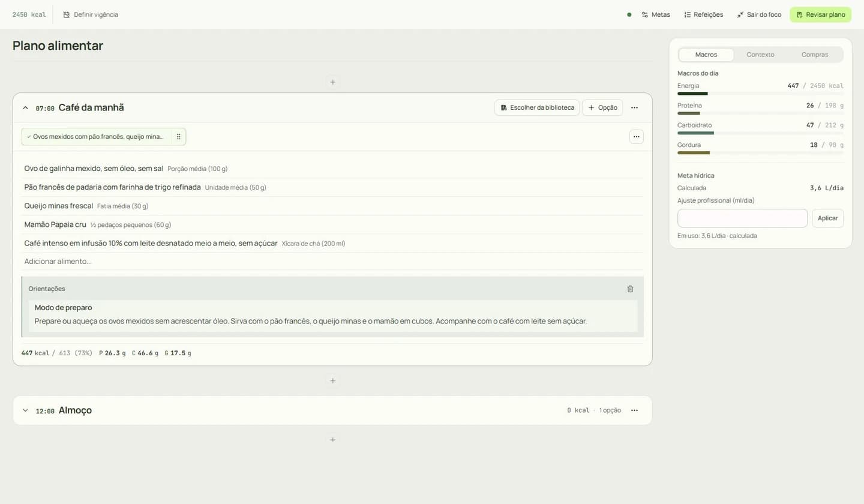Click the Definir vigência calendar button

click(x=91, y=14)
